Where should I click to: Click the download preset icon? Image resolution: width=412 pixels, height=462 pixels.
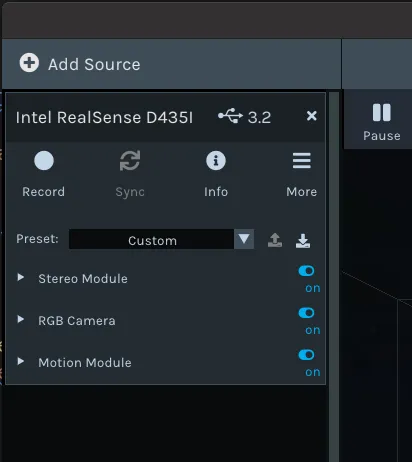coord(303,240)
